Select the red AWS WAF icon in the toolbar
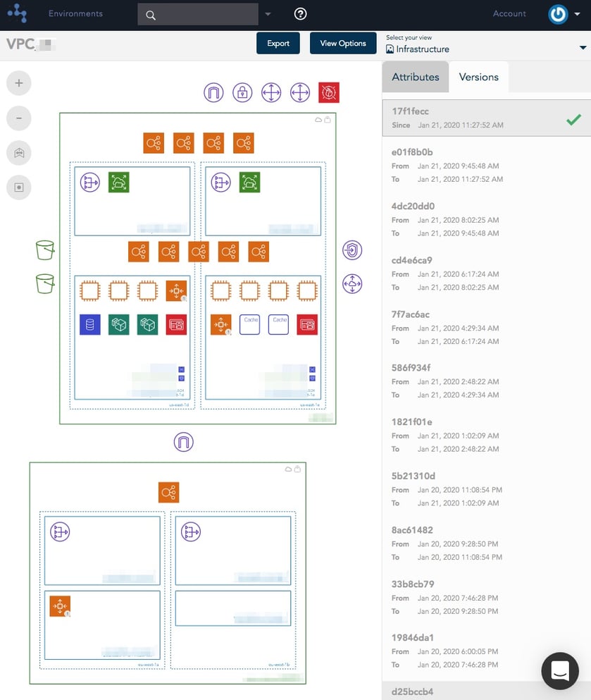 328,92
